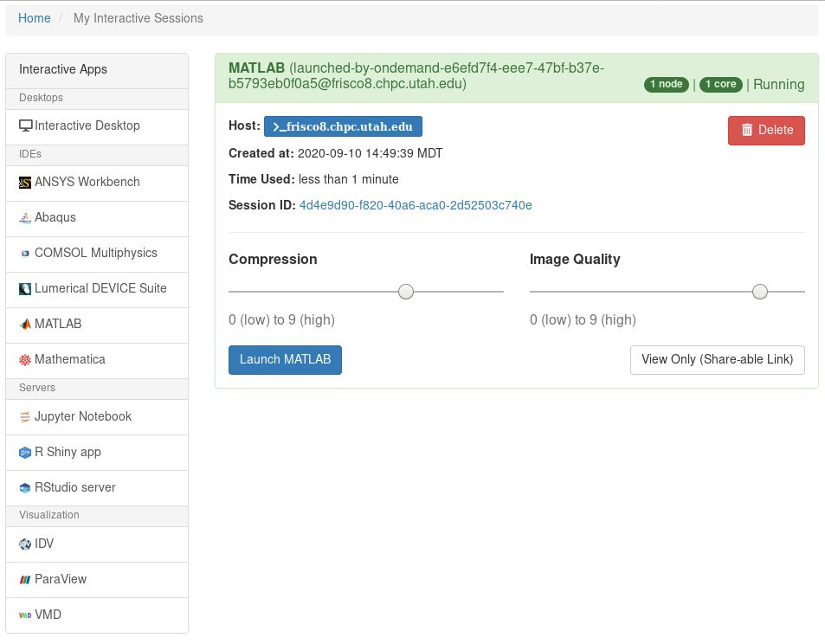Open the Session ID link 4d4e9d90

416,205
